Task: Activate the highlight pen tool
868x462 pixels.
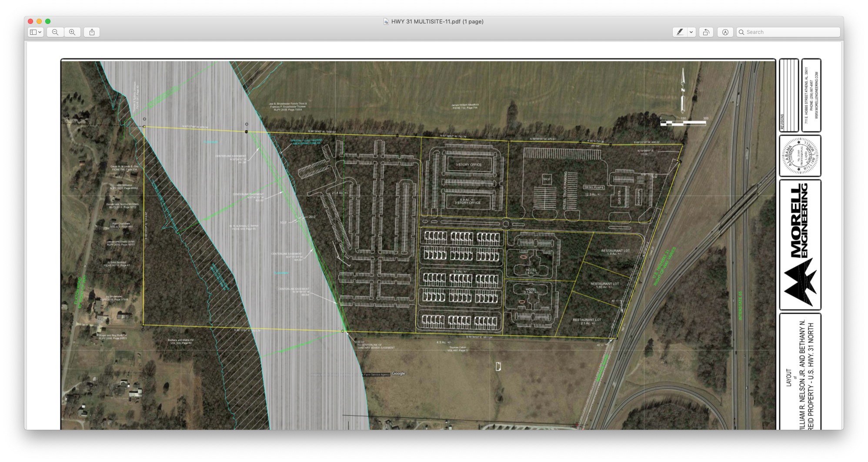Action: click(680, 32)
